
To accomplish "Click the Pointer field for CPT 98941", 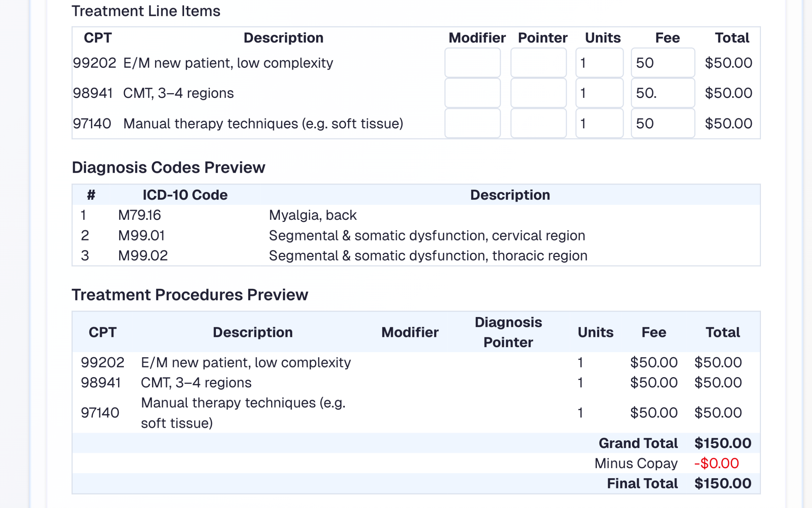I will click(x=539, y=93).
